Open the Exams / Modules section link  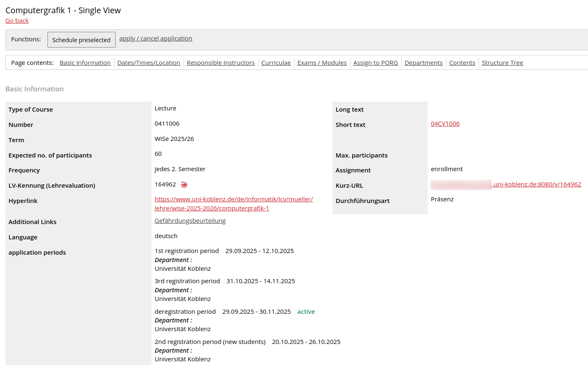(322, 63)
